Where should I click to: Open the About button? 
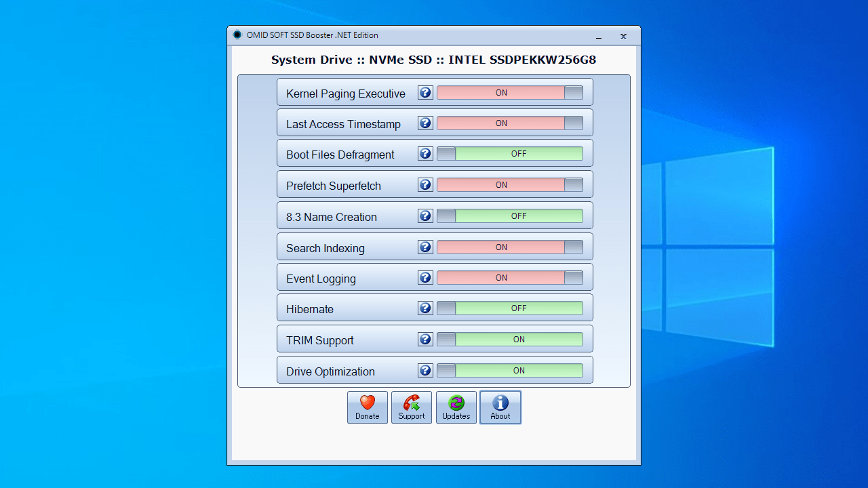(500, 407)
